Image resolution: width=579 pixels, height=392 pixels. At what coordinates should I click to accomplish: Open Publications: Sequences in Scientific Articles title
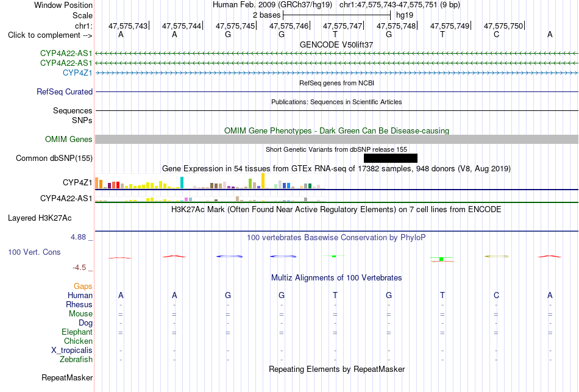pyautogui.click(x=336, y=102)
